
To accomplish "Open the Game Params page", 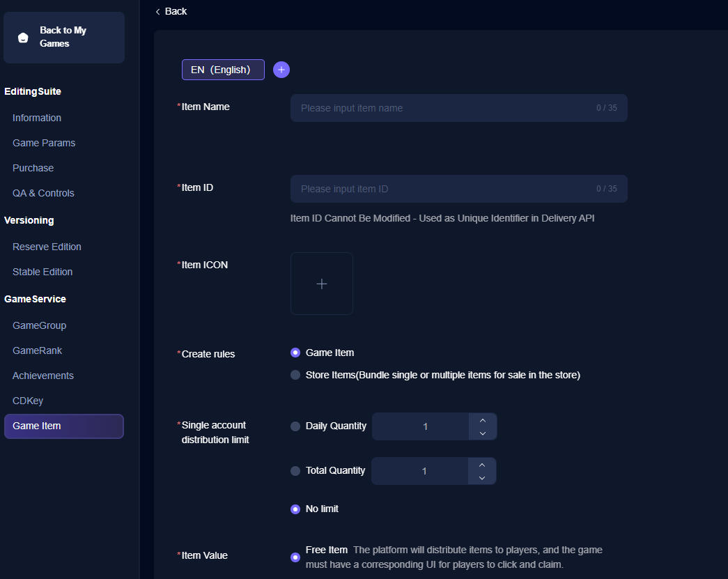I will click(44, 143).
